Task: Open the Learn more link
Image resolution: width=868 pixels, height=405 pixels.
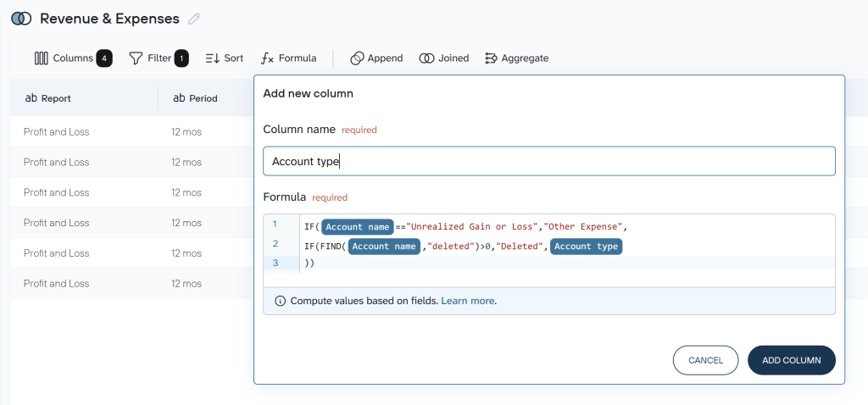Action: [468, 301]
